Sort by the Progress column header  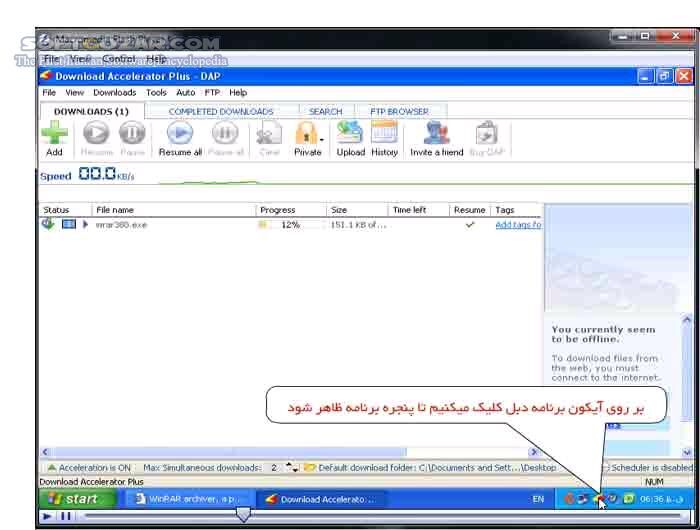coord(292,210)
